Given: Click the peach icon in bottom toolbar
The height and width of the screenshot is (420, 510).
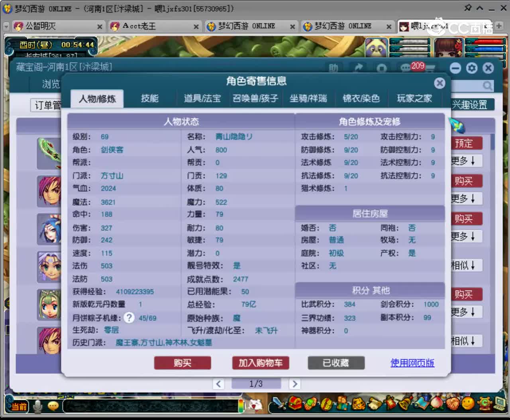Looking at the screenshot, I should (437, 403).
